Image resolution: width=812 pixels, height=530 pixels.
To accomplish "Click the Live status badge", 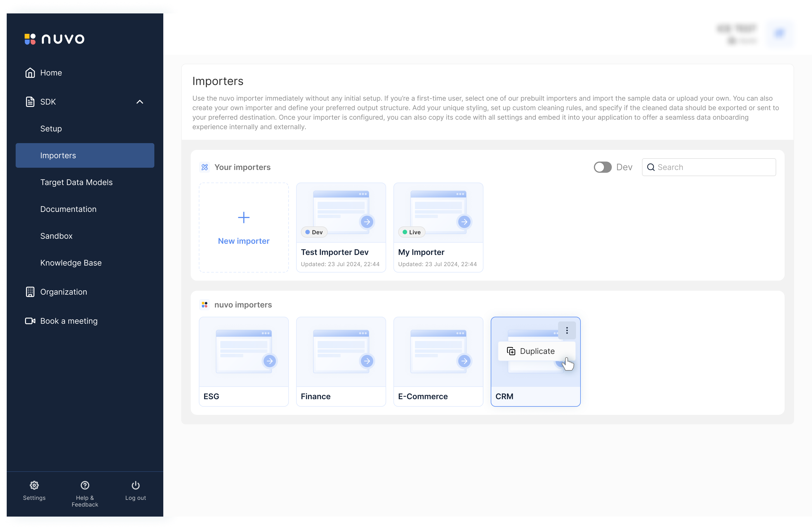I will coord(412,232).
